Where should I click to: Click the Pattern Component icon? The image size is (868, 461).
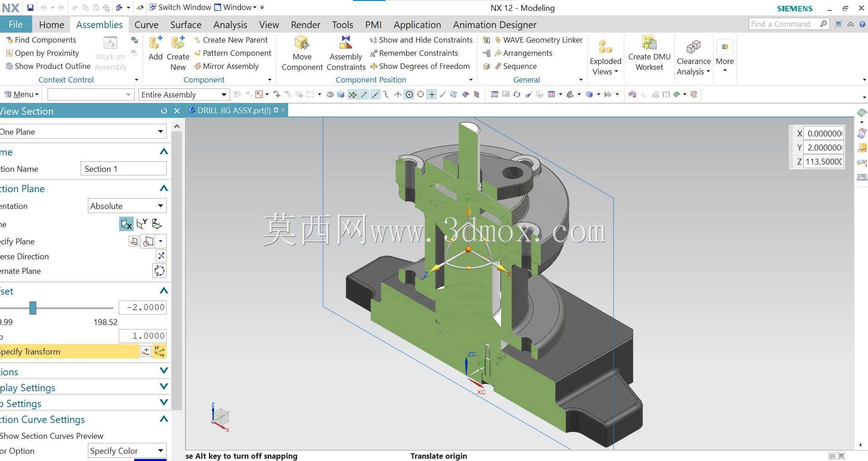click(x=198, y=53)
